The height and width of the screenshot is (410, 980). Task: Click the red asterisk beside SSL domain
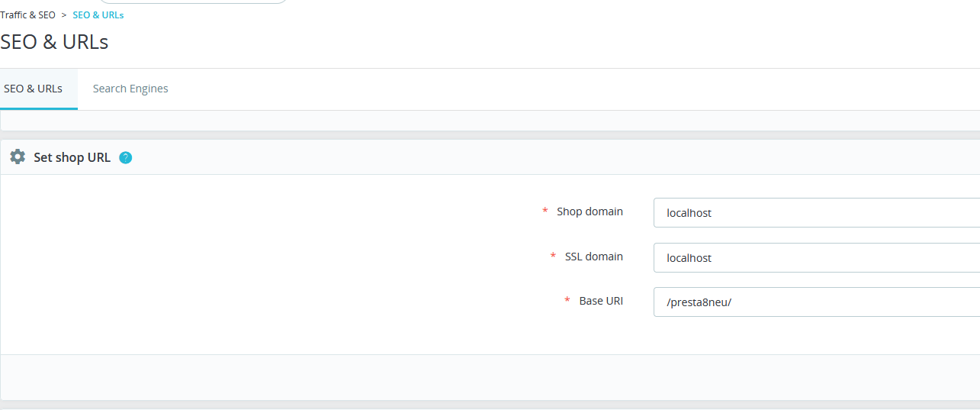[553, 257]
